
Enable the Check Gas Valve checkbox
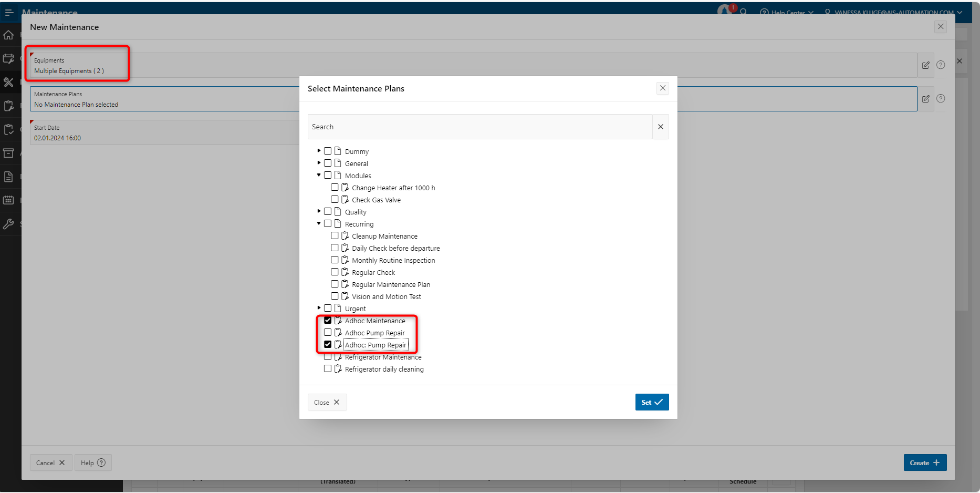[x=335, y=200]
